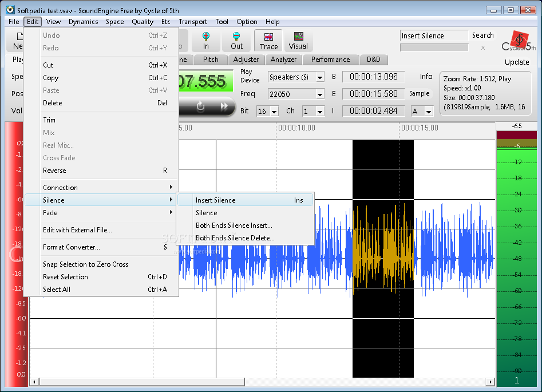Open the Help menu
This screenshot has height=392, width=542.
pos(272,22)
